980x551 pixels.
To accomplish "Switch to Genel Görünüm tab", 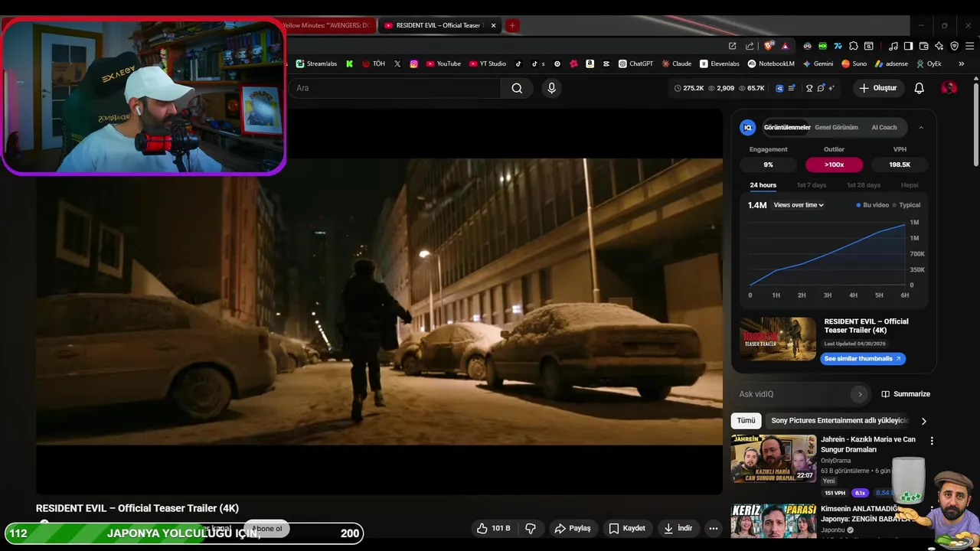I will pyautogui.click(x=836, y=127).
